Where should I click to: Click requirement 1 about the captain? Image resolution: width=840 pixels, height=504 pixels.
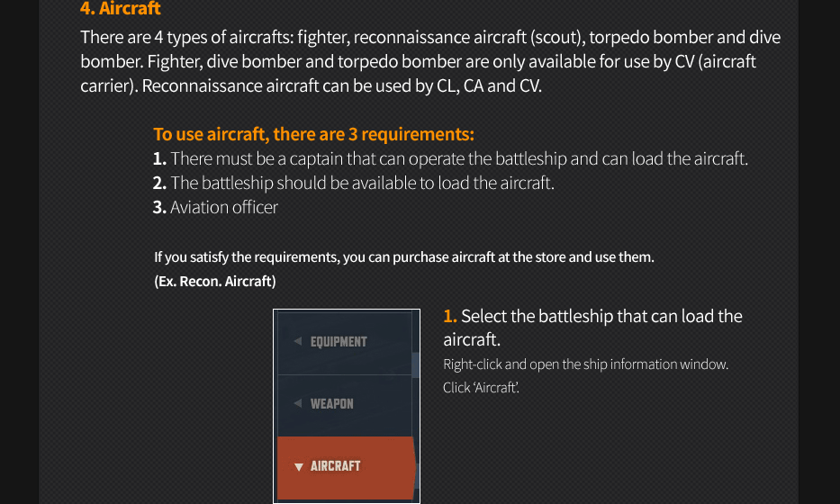click(450, 158)
